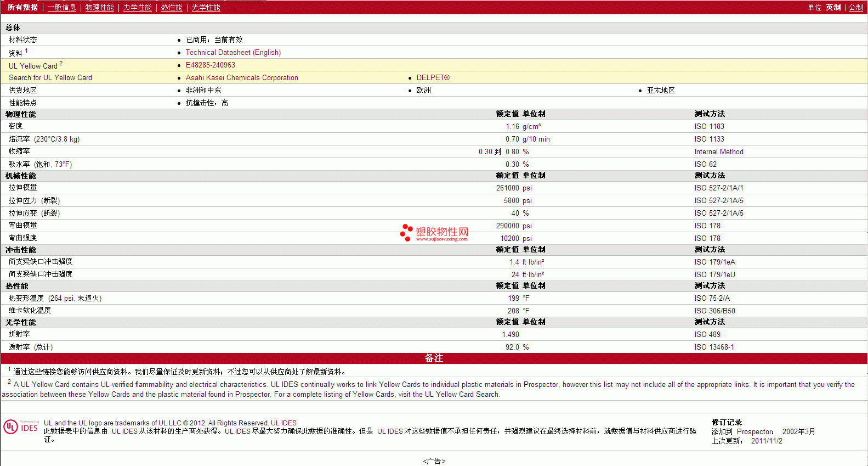Click the ISO 179/1eA test method
The image size is (868, 466).
pyautogui.click(x=715, y=262)
